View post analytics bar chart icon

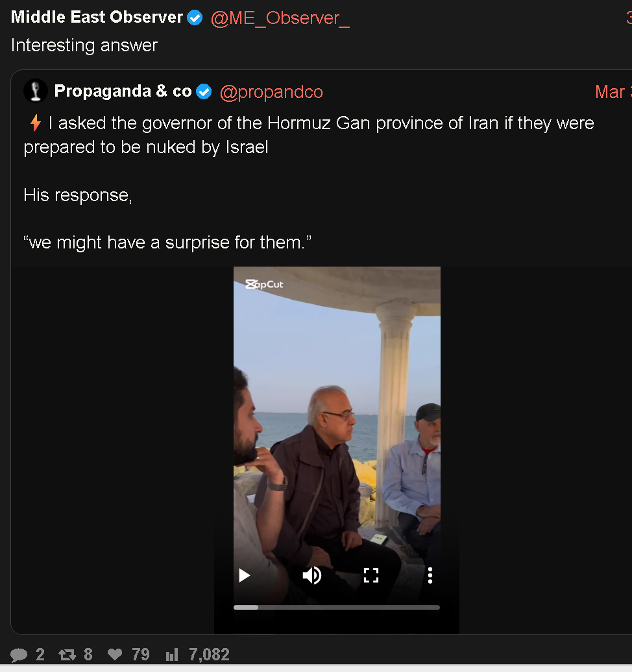172,655
